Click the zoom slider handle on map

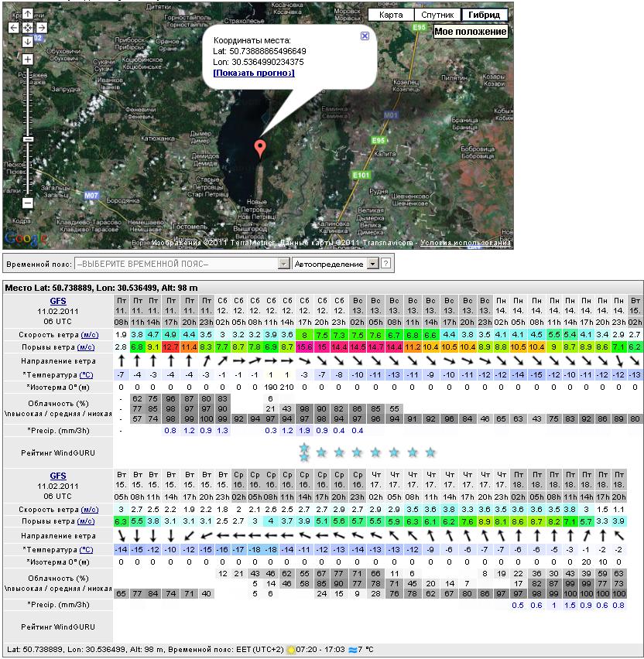tap(27, 139)
